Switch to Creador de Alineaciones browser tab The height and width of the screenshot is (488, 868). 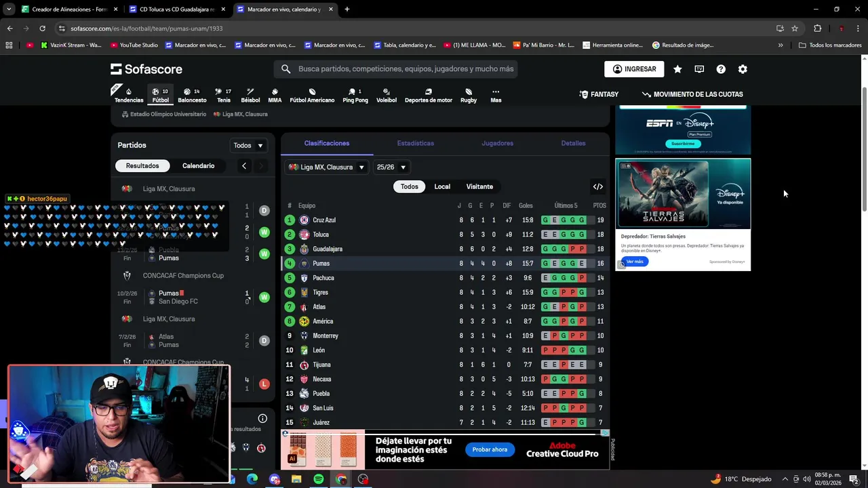pos(70,9)
